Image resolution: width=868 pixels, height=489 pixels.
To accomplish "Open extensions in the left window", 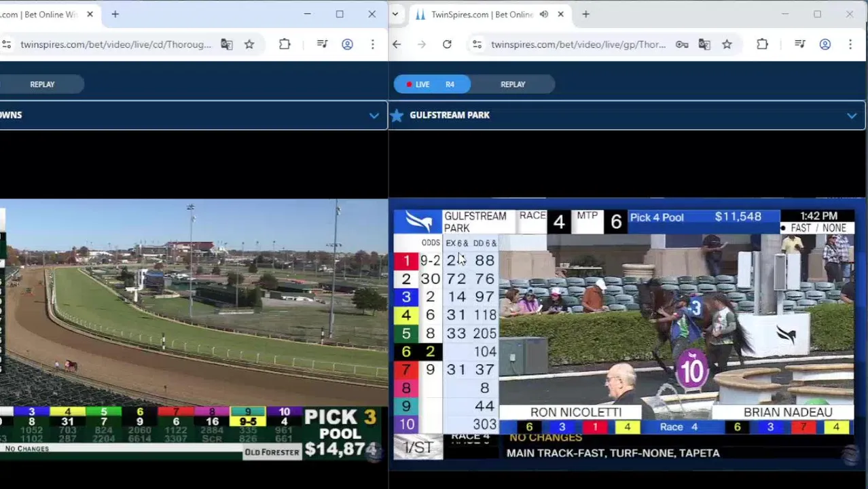I will click(285, 44).
